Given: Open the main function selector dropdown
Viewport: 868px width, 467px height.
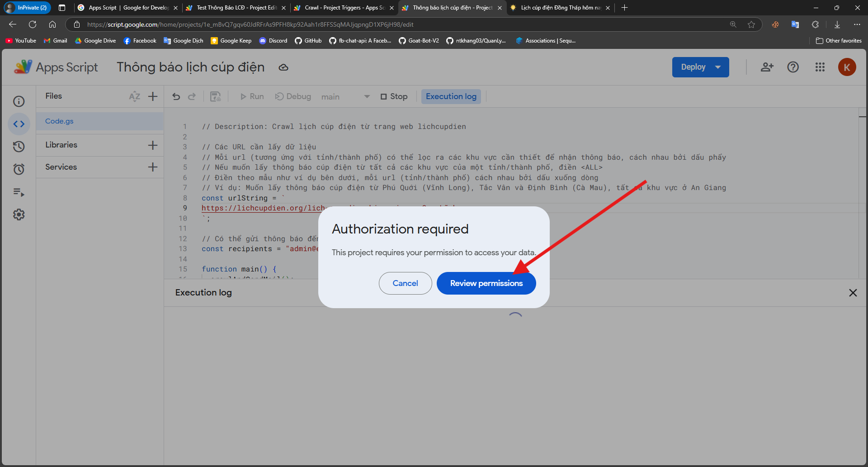Looking at the screenshot, I should [x=345, y=97].
